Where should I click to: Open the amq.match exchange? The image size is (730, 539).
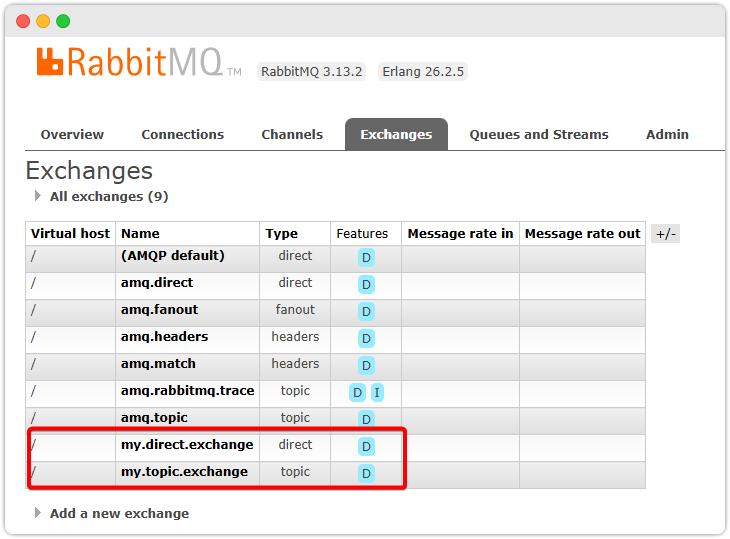(x=158, y=364)
